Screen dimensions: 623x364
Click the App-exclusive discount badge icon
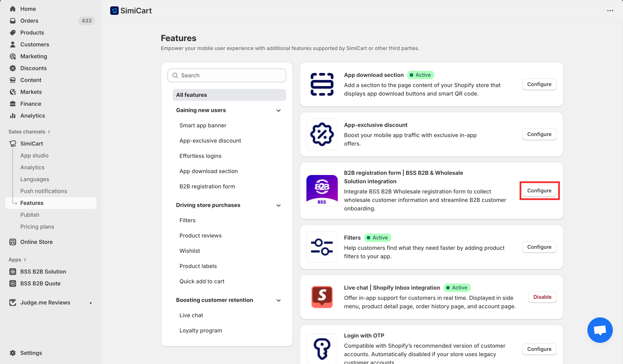point(322,134)
